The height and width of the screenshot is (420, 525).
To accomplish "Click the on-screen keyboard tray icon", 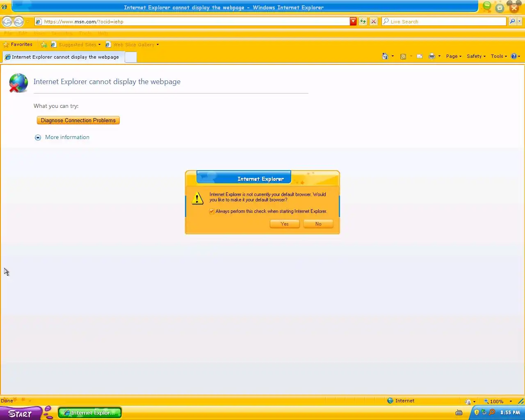I will (459, 413).
